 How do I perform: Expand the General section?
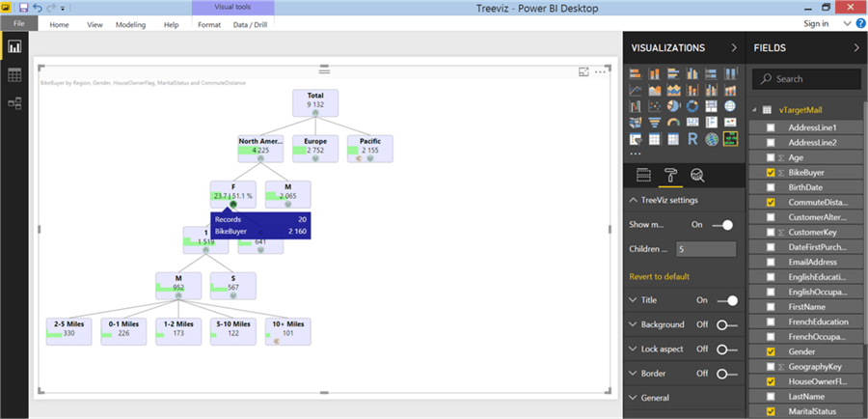[634, 398]
